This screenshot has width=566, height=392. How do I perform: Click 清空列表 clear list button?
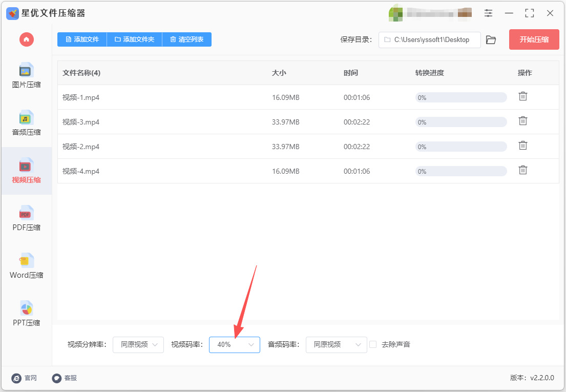click(x=187, y=39)
